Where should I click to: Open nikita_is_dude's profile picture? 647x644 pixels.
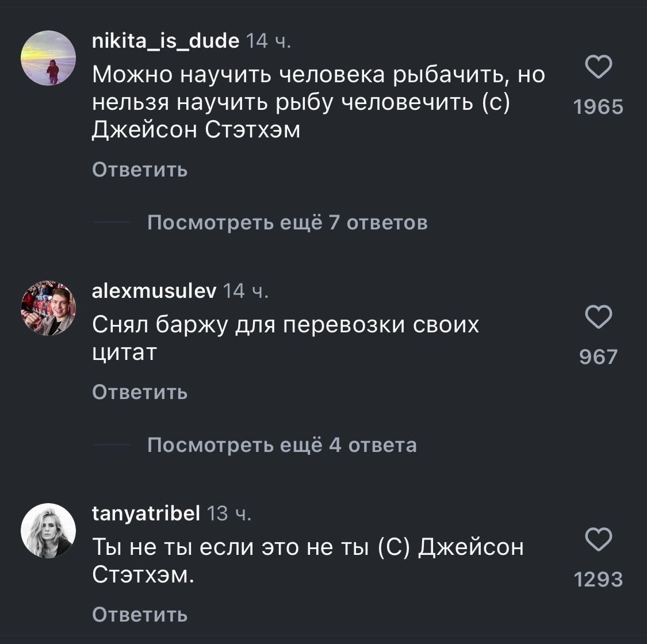click(x=48, y=58)
